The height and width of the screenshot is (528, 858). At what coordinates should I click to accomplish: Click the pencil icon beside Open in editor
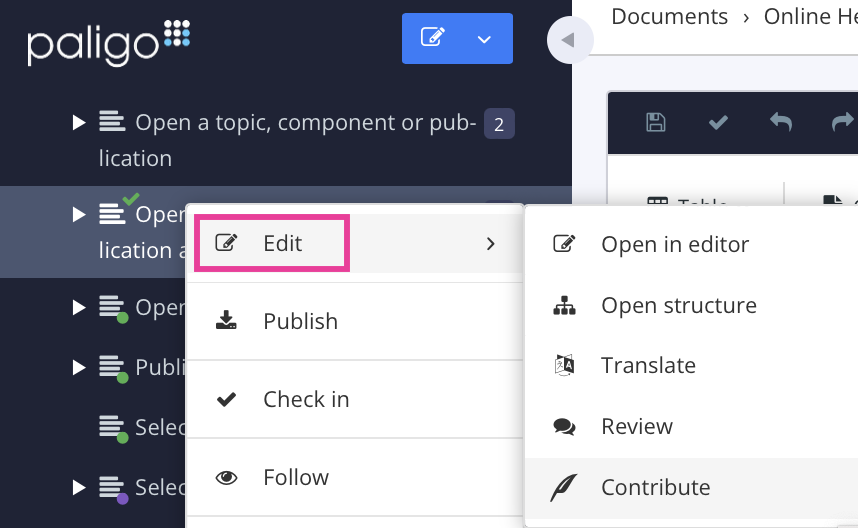564,243
